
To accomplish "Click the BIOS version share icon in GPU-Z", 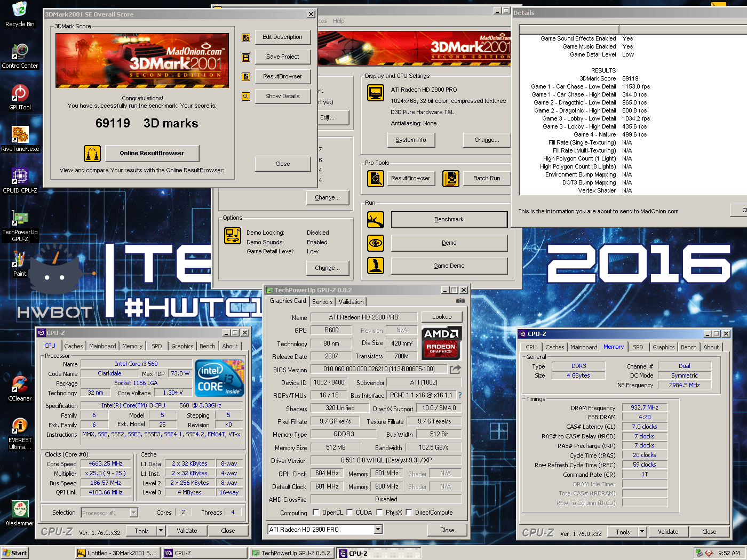I will (455, 369).
